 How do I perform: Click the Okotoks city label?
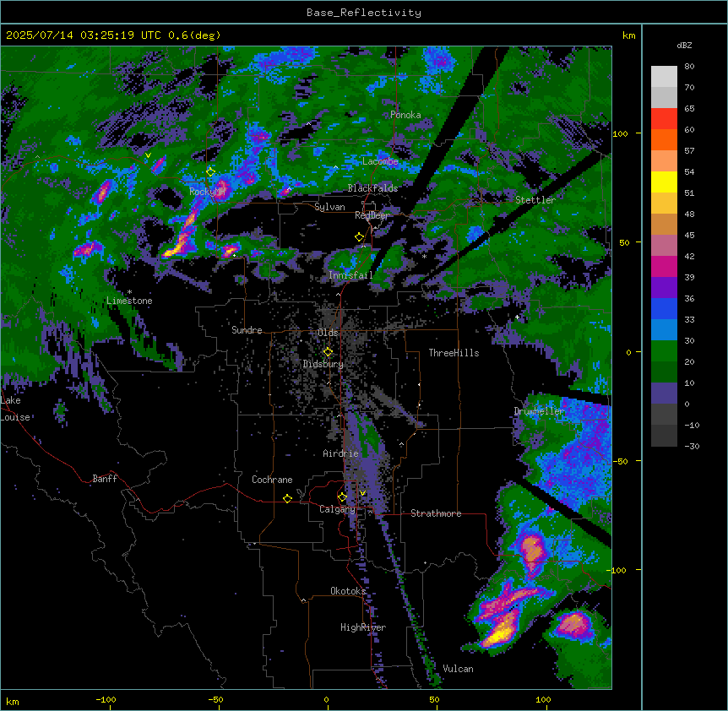348,591
